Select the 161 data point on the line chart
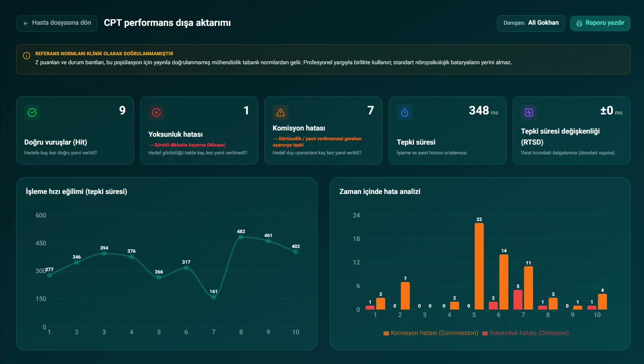Image resolution: width=644 pixels, height=364 pixels. click(x=213, y=297)
